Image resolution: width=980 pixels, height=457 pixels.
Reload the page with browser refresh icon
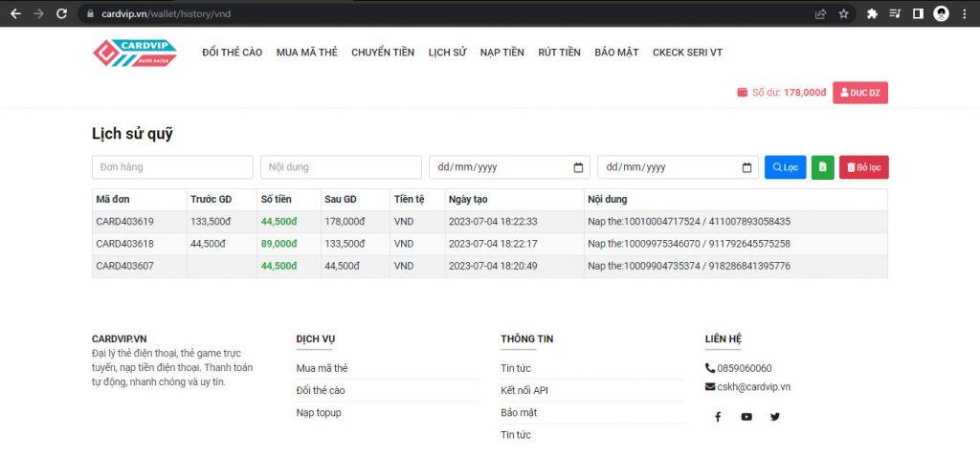pos(62,13)
